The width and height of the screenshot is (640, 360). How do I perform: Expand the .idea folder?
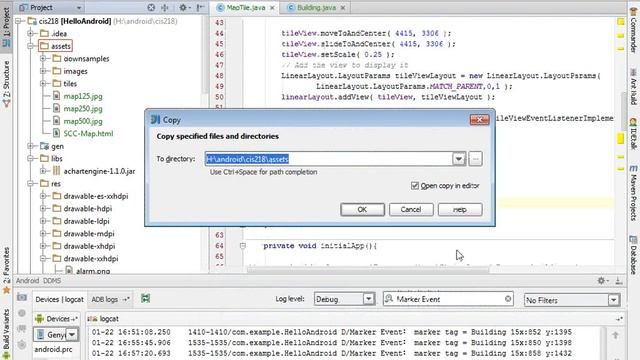pos(31,33)
